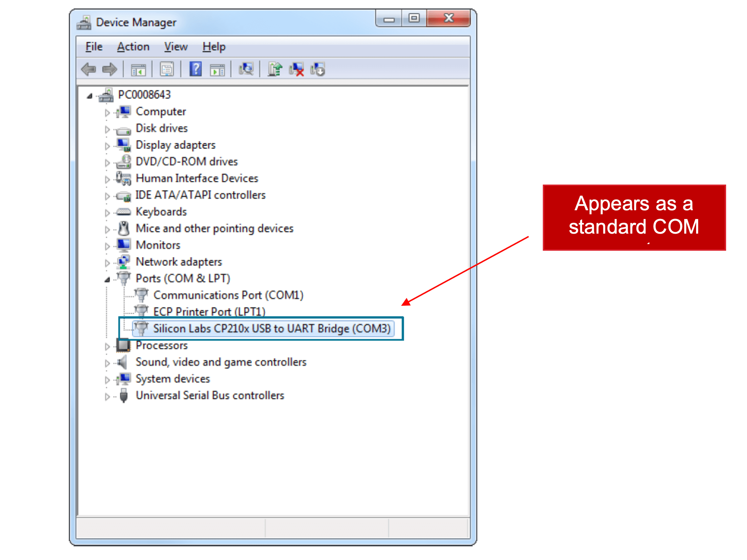
Task: Click the Forward navigation arrow icon
Action: [x=110, y=69]
